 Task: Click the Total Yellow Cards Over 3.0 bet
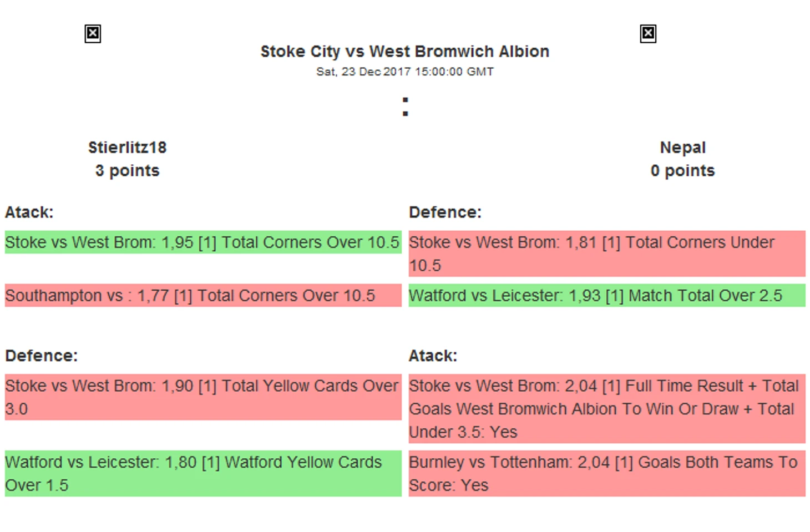point(202,397)
